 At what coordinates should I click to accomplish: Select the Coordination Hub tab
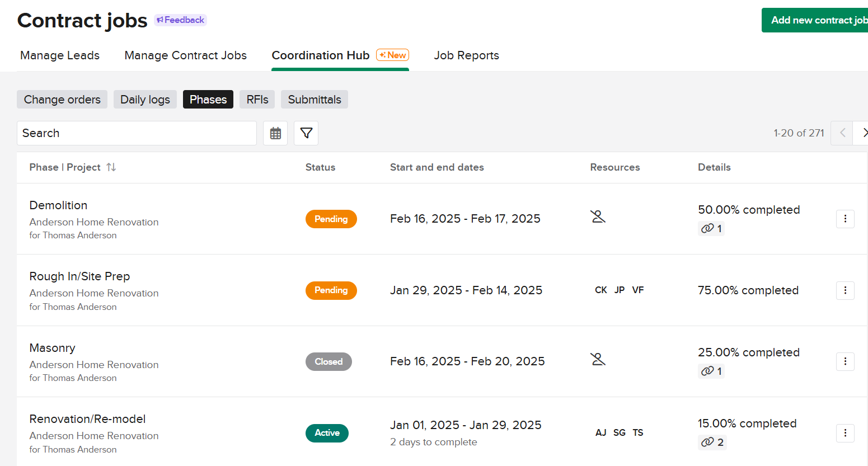point(321,55)
